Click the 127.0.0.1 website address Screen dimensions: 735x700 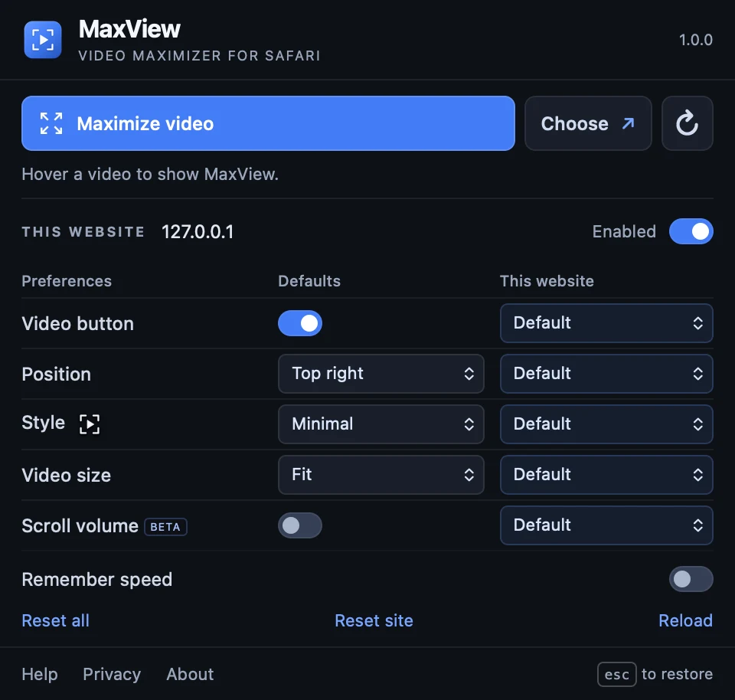pos(198,231)
